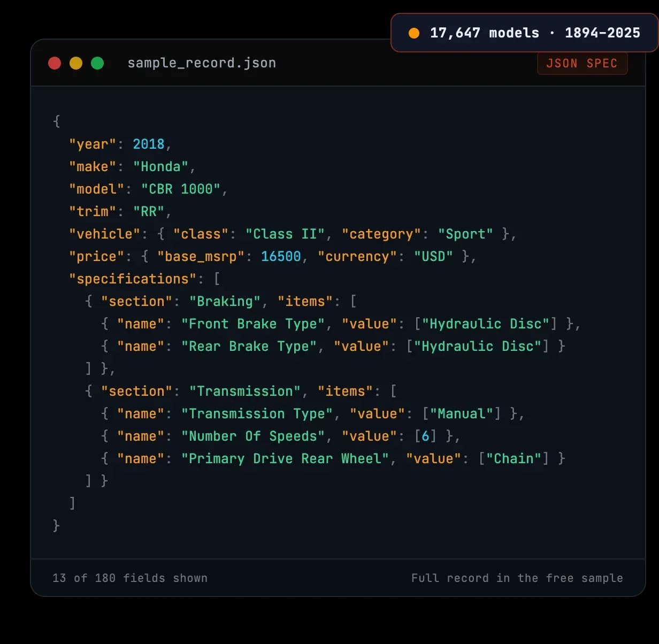
Task: Click the "specifications" key
Action: (x=133, y=279)
